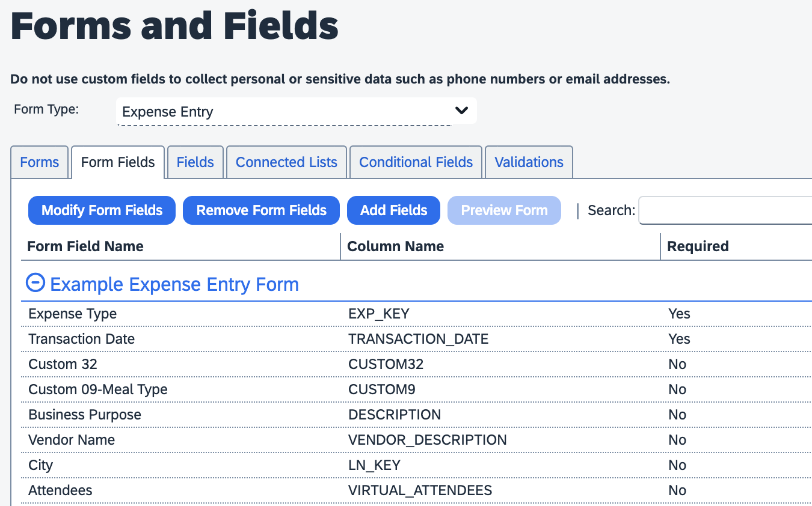Click the Modify Form Fields button
The image size is (812, 506).
[102, 210]
